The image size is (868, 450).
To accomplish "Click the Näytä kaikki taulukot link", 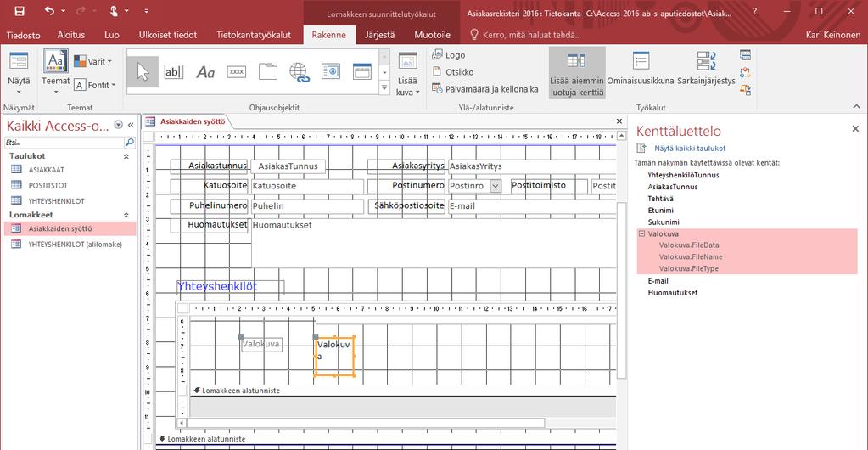I will coord(690,149).
